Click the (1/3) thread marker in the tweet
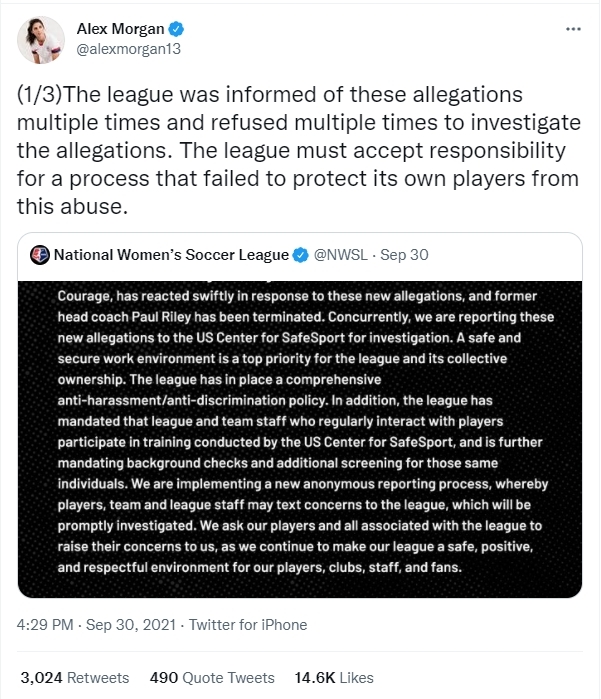 [42, 95]
